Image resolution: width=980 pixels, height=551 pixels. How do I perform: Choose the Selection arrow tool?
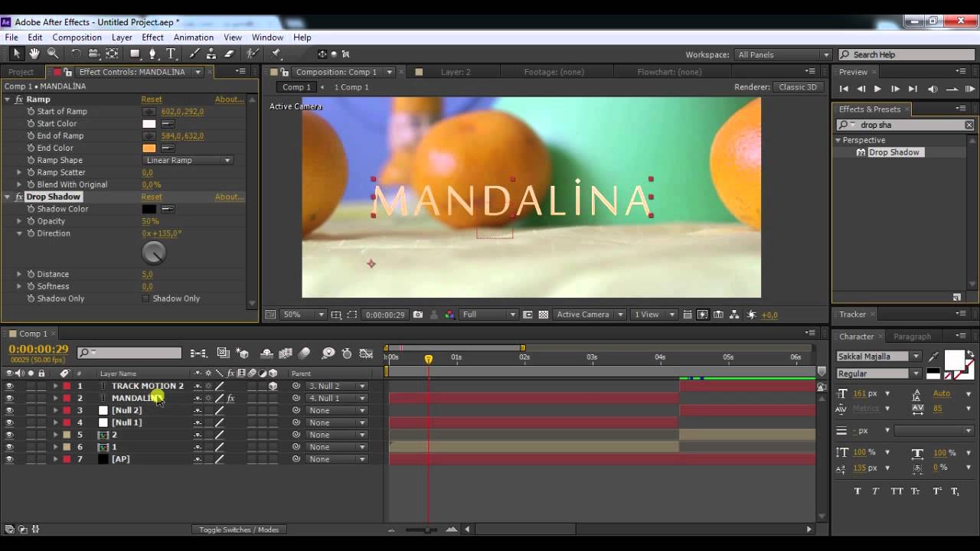pos(16,54)
